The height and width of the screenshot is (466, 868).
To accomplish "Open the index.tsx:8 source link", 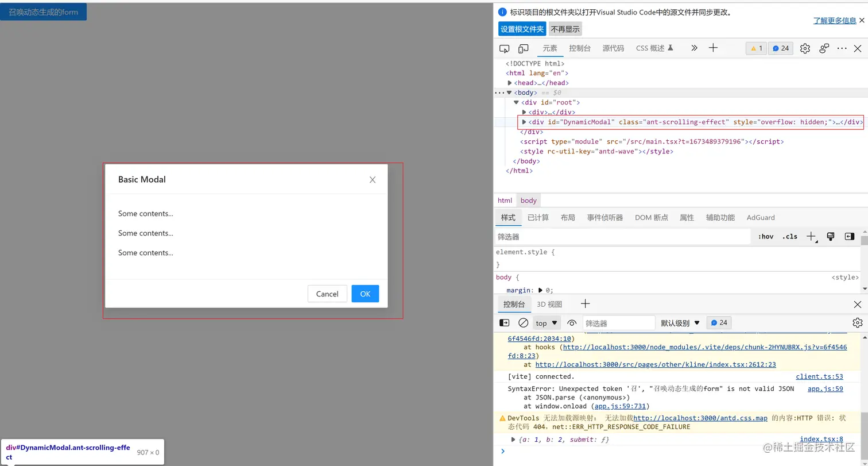I will pyautogui.click(x=821, y=439).
